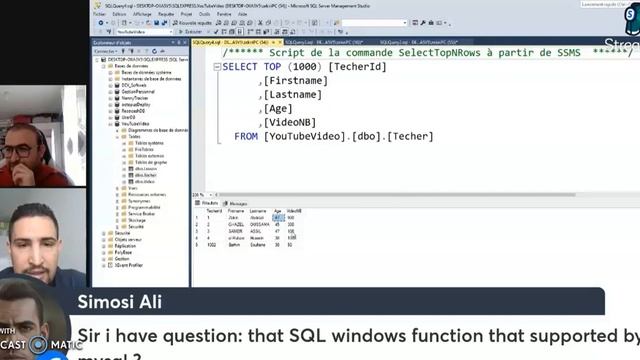Select the dbo.Video table

[144, 182]
